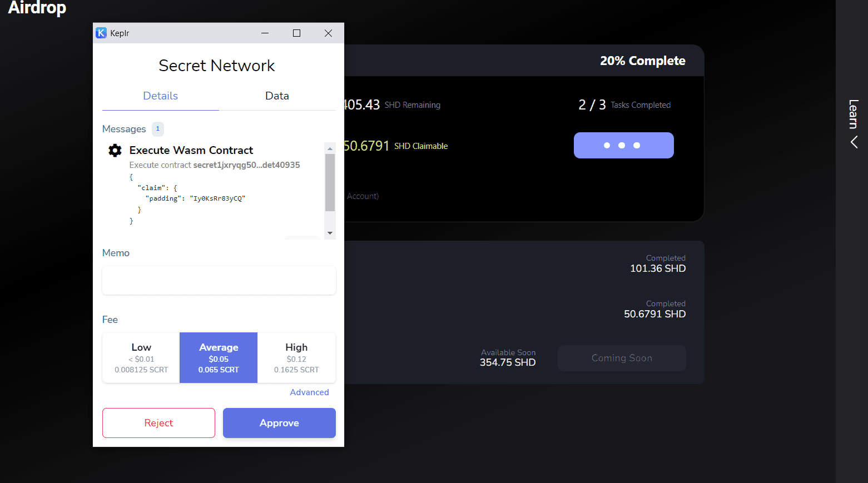
Task: Click the contract address secret1jxryqg50...det40935
Action: [x=246, y=165]
